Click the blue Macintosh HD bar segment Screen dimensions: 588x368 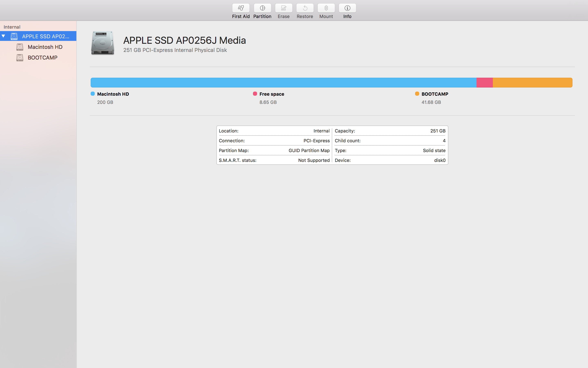click(283, 83)
